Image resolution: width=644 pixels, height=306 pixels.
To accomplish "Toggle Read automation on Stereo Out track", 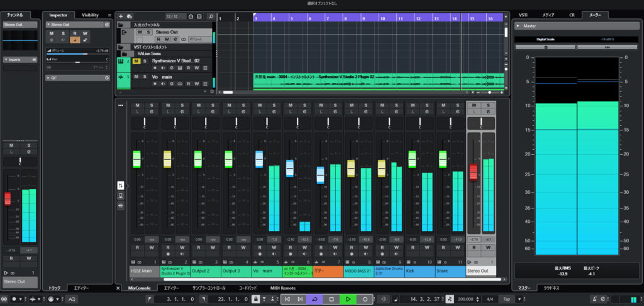I will 159,39.
